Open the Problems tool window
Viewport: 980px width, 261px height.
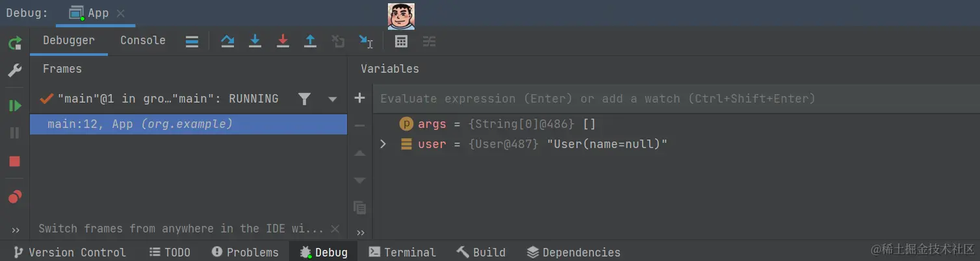point(245,253)
